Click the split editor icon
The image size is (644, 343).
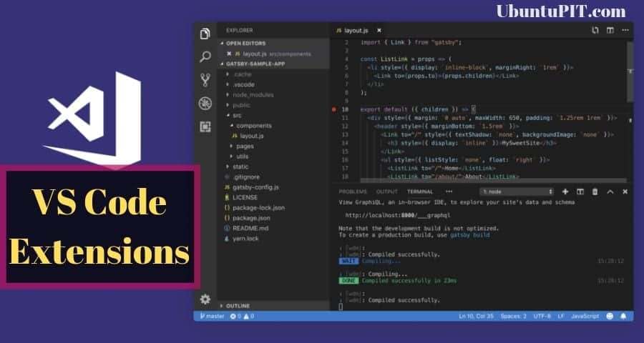[610, 31]
